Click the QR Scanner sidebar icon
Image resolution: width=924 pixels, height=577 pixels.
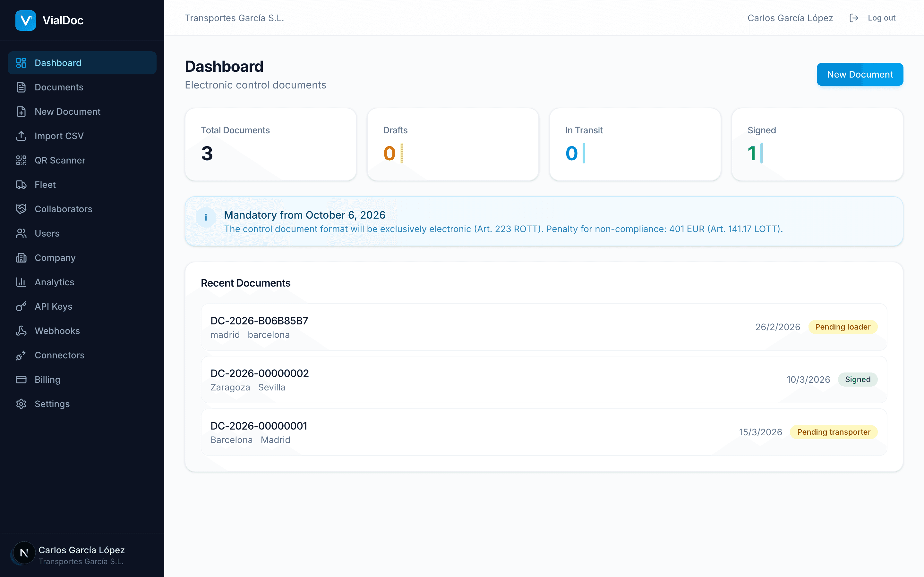point(21,160)
